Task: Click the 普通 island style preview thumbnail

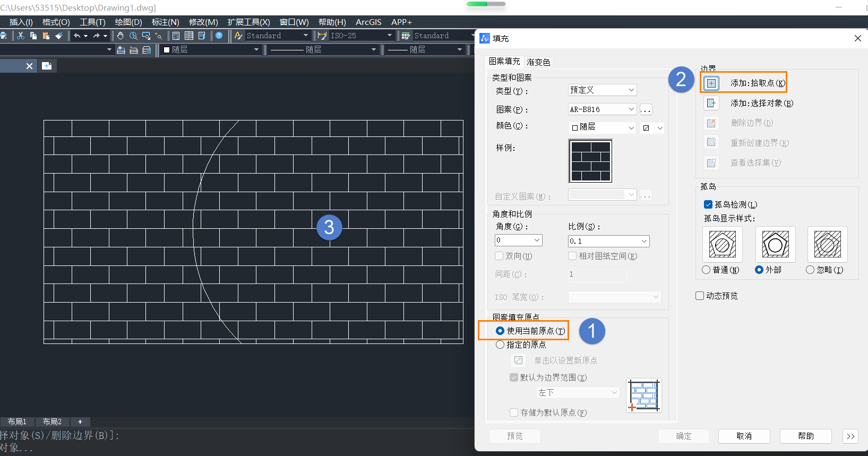Action: (722, 245)
